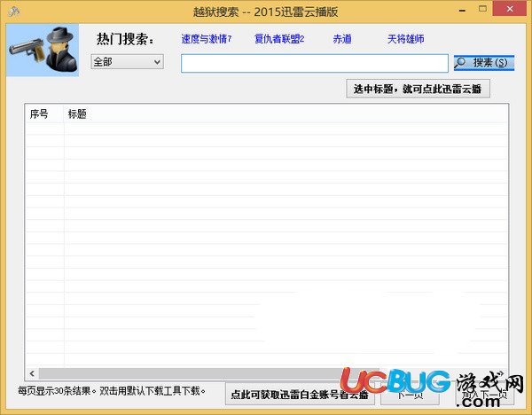Screen dimensions: 532x415
Task: Click the 搜索(S) search button
Action: point(484,63)
